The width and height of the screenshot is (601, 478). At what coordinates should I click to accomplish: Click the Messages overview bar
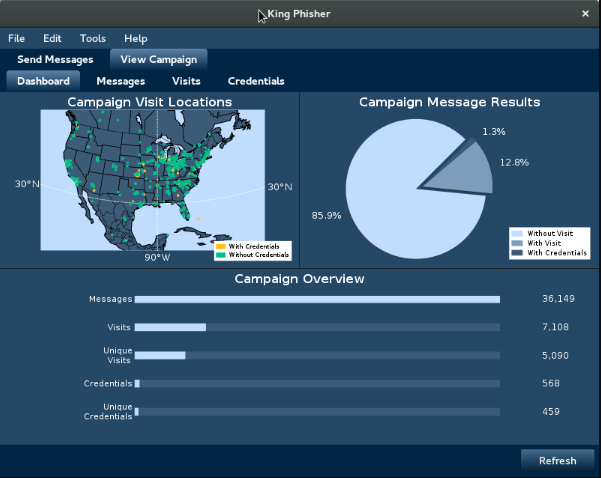coord(317,299)
